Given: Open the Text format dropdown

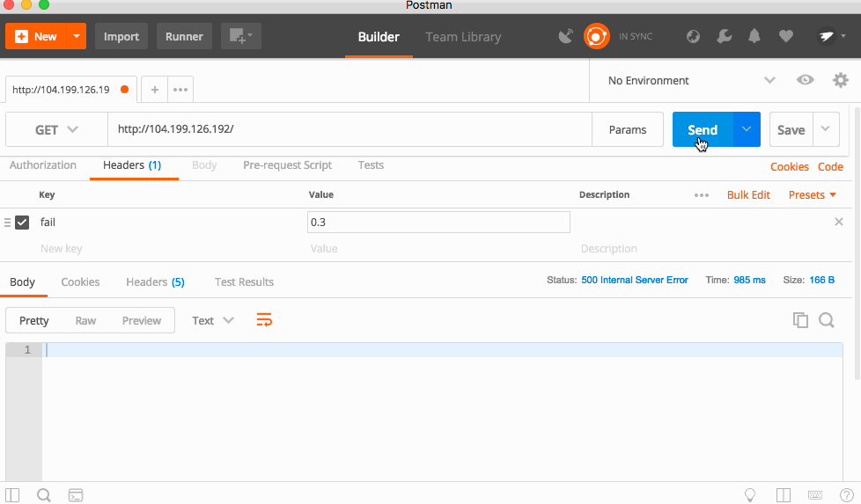Looking at the screenshot, I should 213,321.
